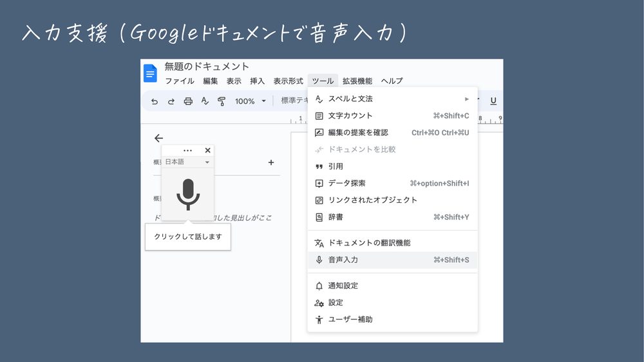Screen dimensions: 644x362
Task: Open the 標準テキスト style dropdown
Action: (x=294, y=100)
